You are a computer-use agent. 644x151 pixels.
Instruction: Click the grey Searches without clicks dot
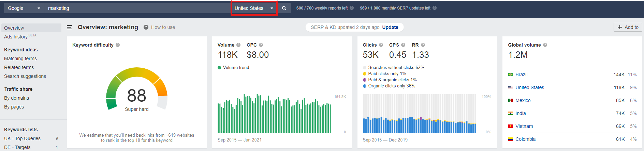(365, 68)
